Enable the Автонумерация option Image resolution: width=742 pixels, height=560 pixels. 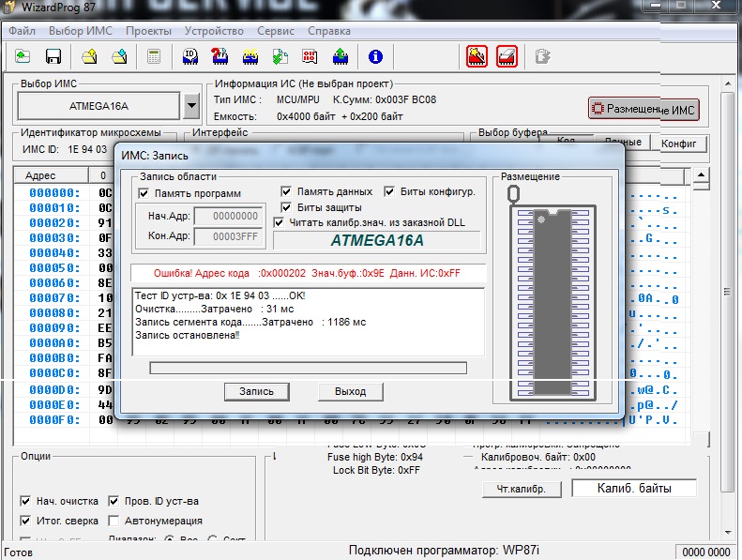point(114,521)
